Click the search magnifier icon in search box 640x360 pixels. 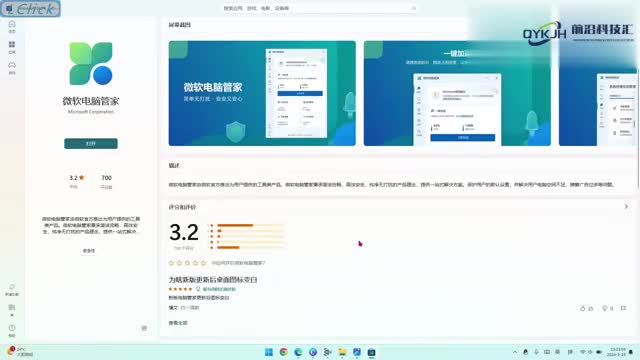coord(413,8)
